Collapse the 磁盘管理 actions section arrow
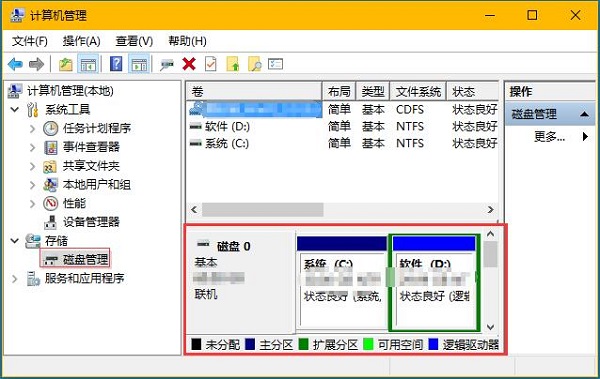The image size is (600, 379). pos(584,114)
